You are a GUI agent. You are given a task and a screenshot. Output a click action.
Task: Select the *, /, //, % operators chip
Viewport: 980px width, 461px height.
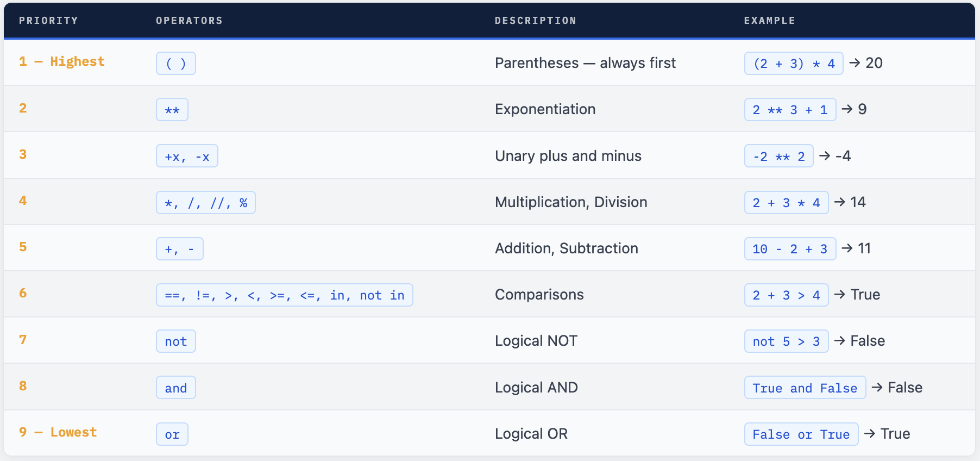205,203
